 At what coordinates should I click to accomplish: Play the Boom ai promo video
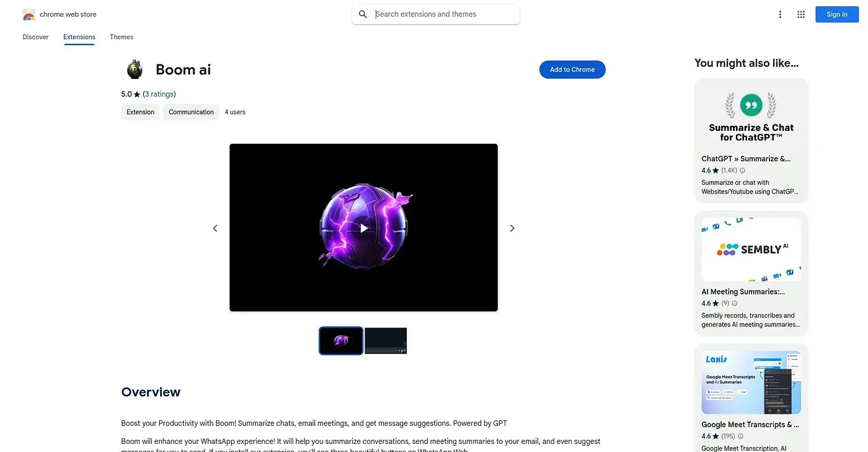(x=364, y=228)
